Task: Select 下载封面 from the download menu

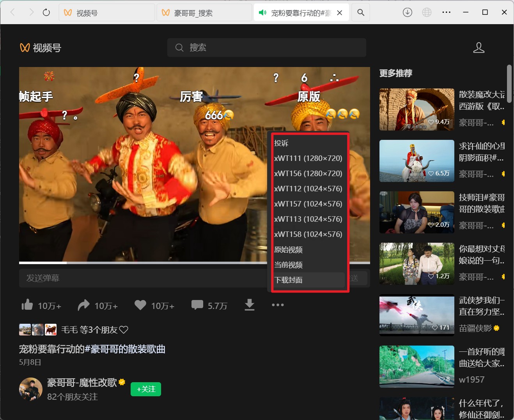Action: tap(289, 280)
